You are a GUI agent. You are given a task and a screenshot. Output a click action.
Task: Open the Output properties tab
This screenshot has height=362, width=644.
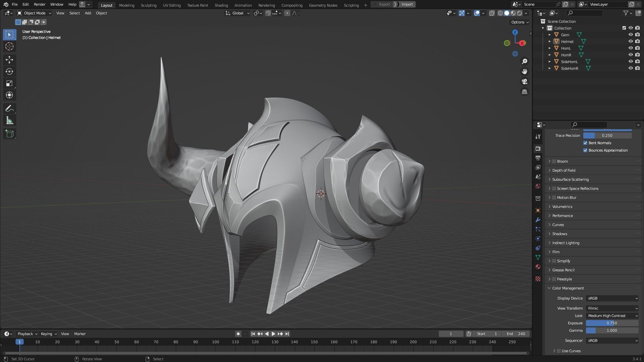[x=538, y=158]
